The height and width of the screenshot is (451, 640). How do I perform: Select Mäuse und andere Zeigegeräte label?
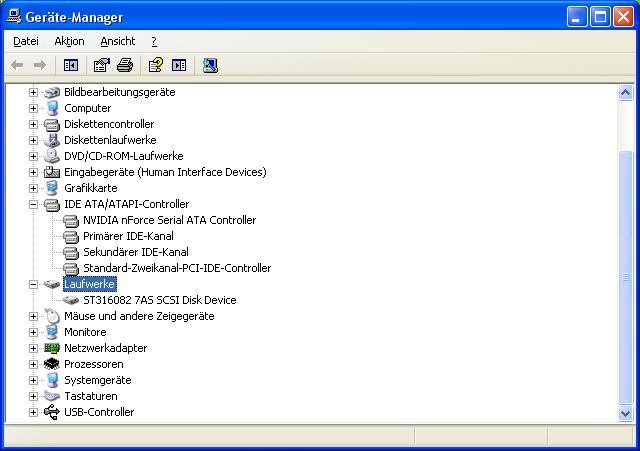tap(139, 316)
